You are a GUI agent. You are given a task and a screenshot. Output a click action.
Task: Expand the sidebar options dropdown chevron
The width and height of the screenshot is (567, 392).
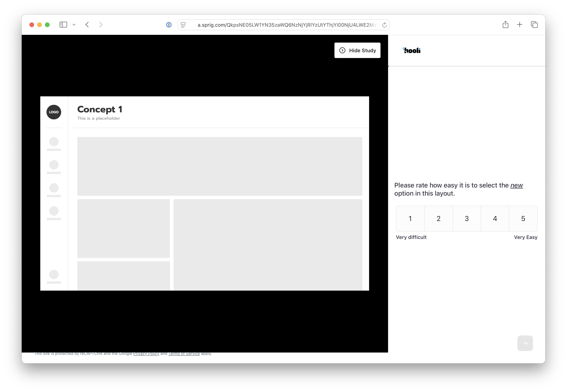(x=74, y=25)
